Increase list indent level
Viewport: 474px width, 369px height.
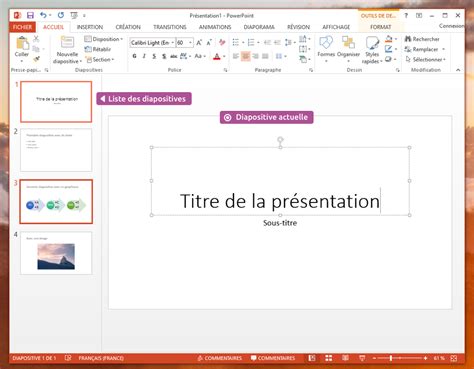click(x=277, y=42)
